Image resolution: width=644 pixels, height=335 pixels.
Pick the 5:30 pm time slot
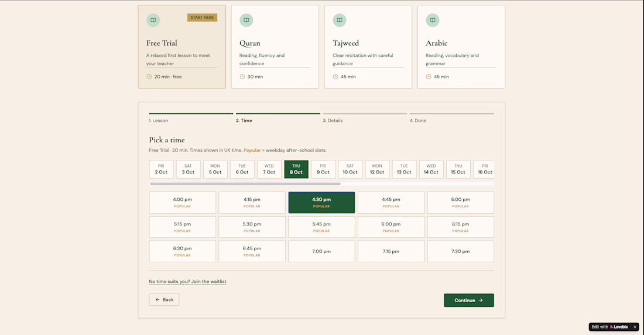252,227
